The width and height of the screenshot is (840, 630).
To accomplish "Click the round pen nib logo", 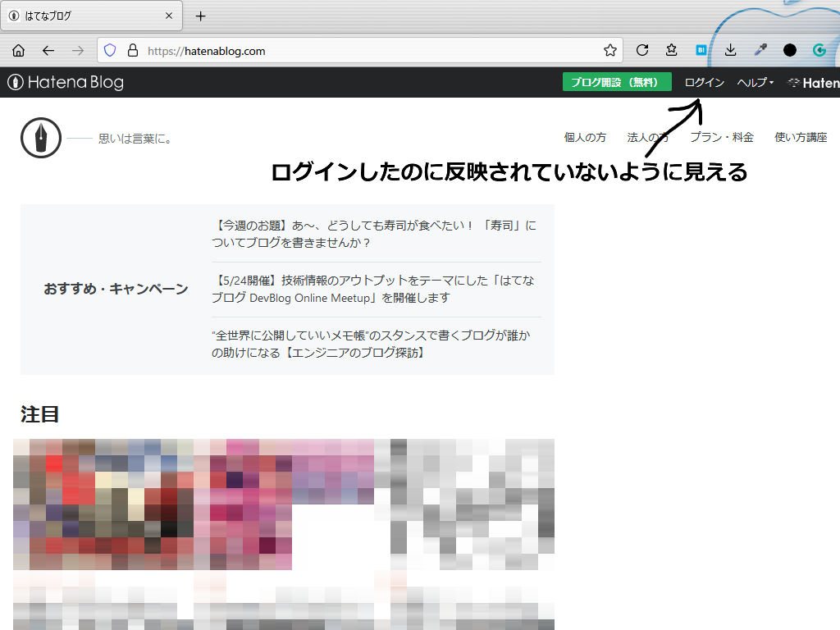I will [x=41, y=138].
